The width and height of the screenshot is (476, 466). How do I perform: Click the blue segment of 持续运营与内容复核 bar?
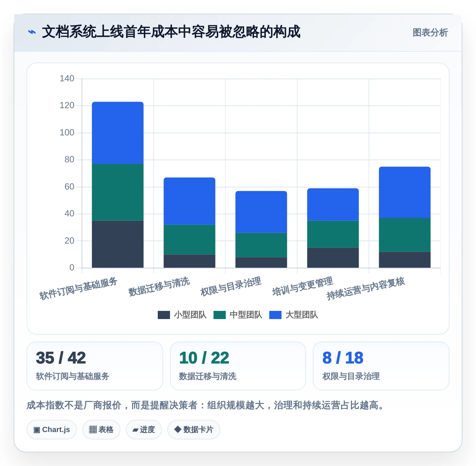click(405, 192)
